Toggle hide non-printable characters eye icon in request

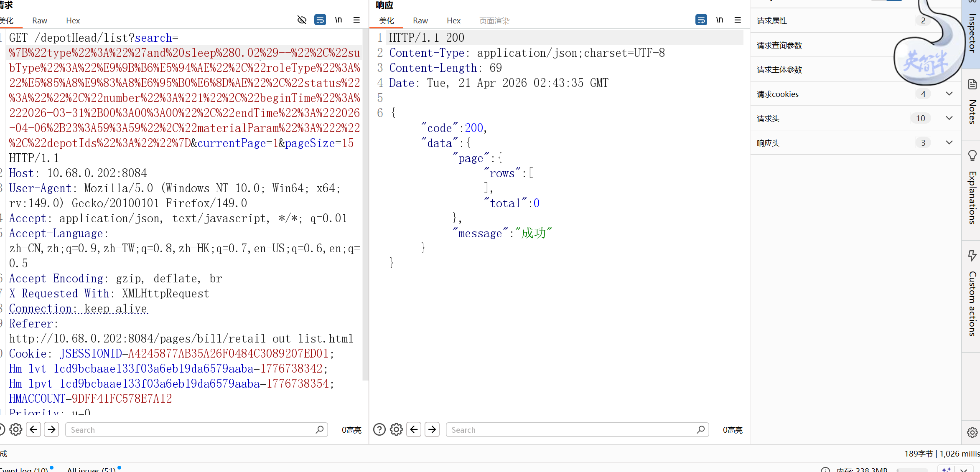(302, 20)
